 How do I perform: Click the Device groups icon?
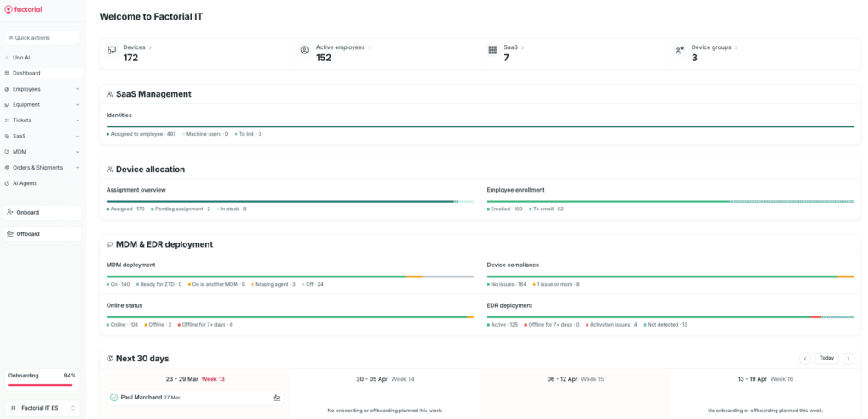click(x=680, y=51)
